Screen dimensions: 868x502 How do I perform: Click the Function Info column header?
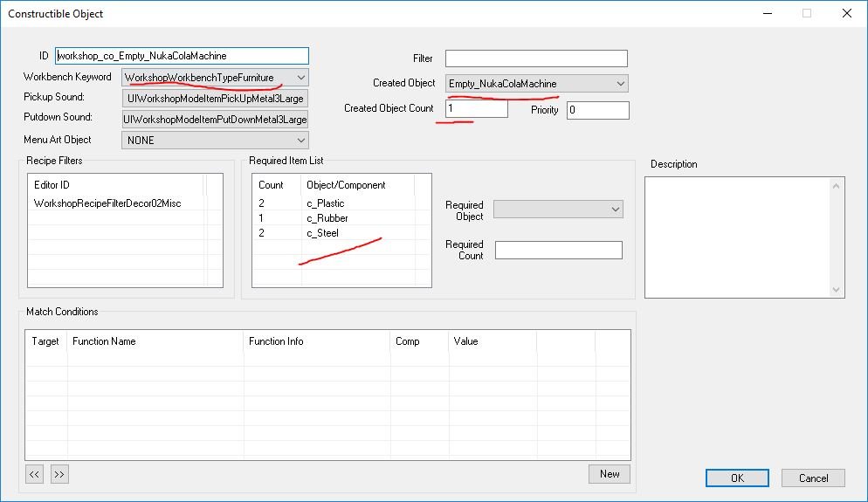pos(317,341)
